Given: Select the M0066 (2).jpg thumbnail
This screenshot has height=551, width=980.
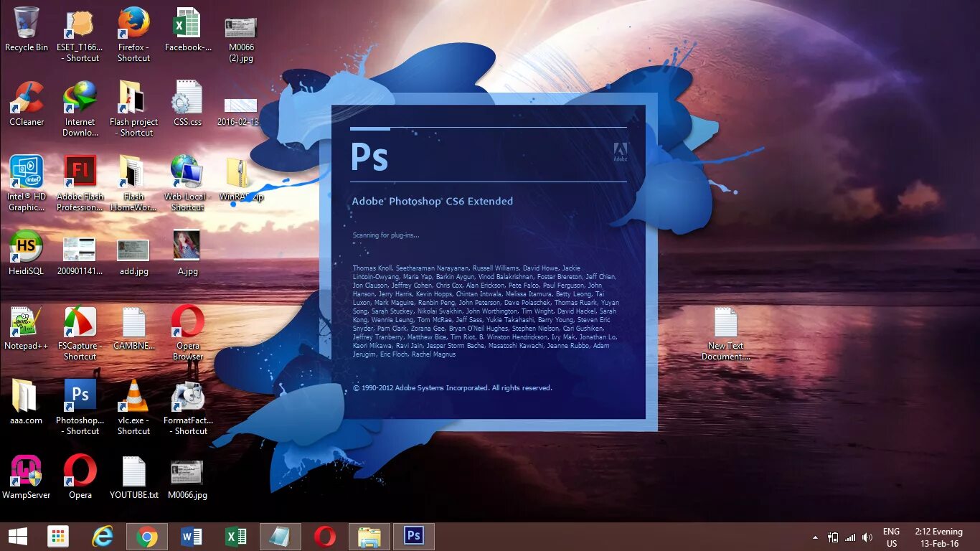Looking at the screenshot, I should click(x=241, y=27).
